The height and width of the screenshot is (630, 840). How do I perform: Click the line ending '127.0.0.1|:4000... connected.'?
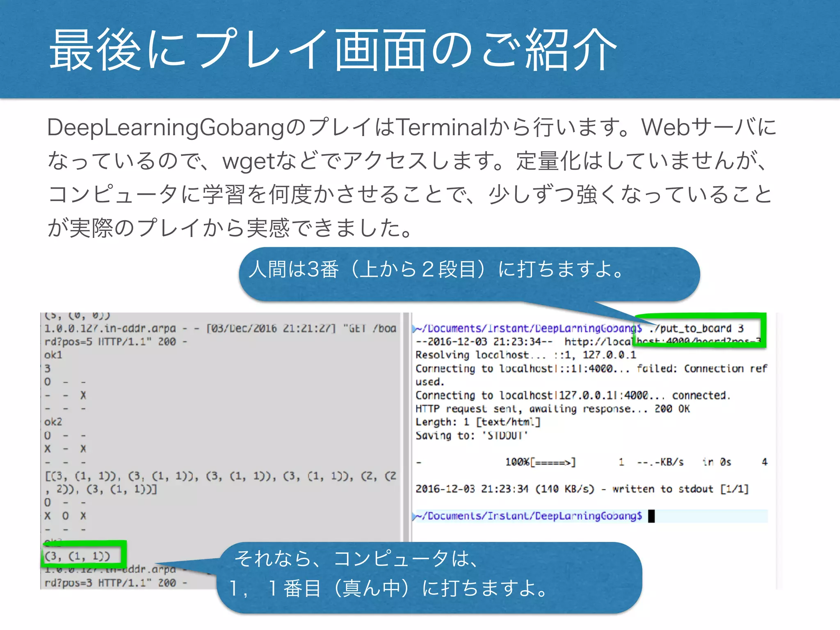click(573, 395)
